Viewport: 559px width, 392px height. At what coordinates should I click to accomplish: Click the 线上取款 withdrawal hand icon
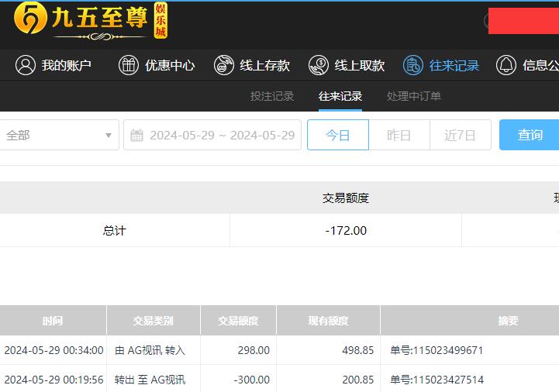(x=319, y=65)
